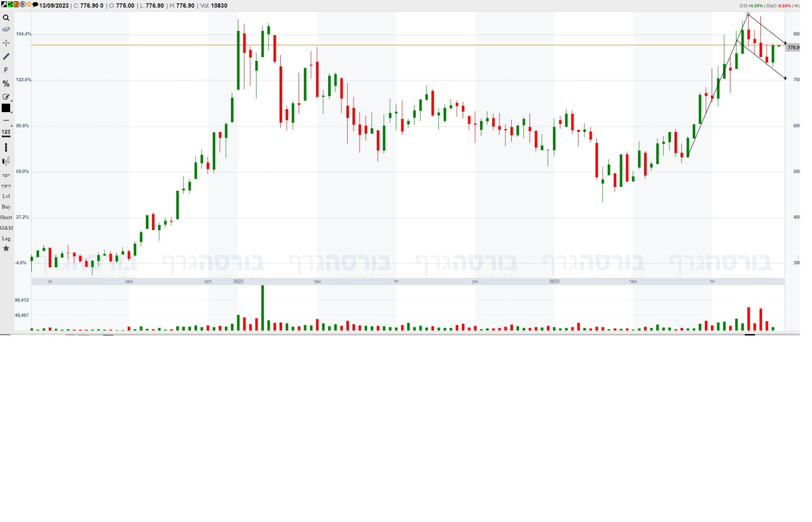The image size is (812, 522).
Task: Select the eraser tool
Action: coord(6,30)
